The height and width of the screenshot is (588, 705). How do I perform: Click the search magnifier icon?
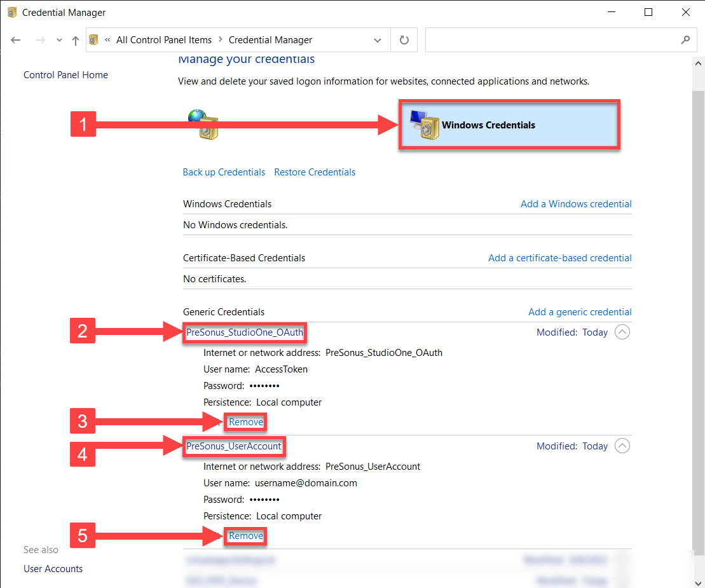685,40
